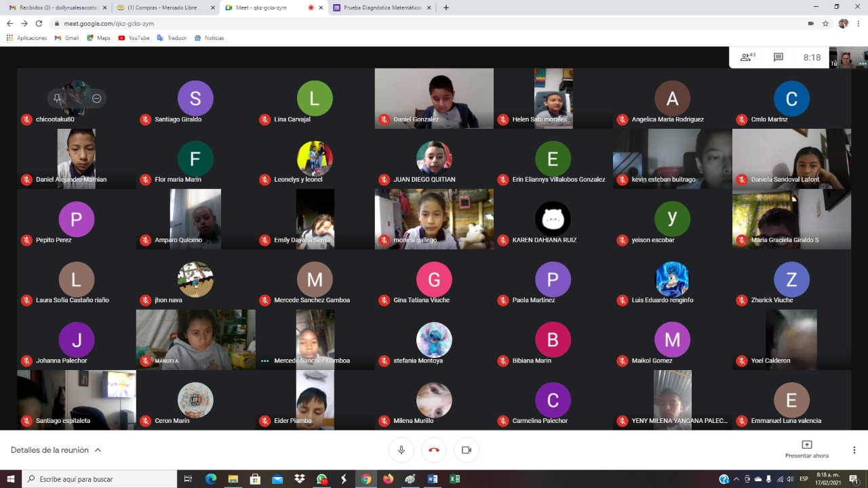This screenshot has width=868, height=488.
Task: Open the three-dot more options menu
Action: coord(854,450)
